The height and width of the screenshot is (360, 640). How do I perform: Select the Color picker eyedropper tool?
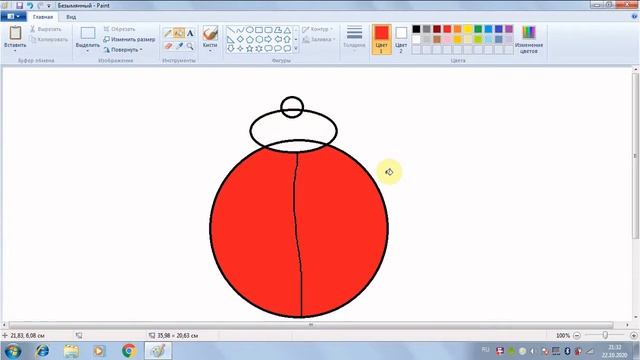pyautogui.click(x=179, y=46)
